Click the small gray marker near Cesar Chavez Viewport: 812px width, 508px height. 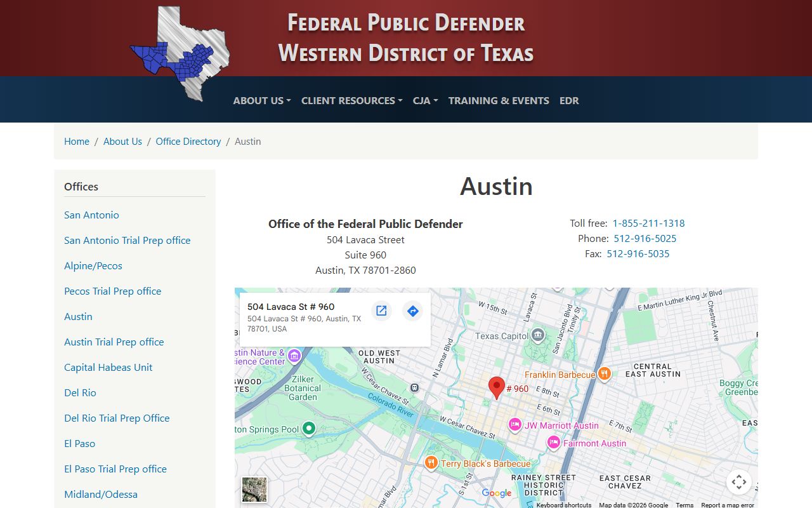414,387
